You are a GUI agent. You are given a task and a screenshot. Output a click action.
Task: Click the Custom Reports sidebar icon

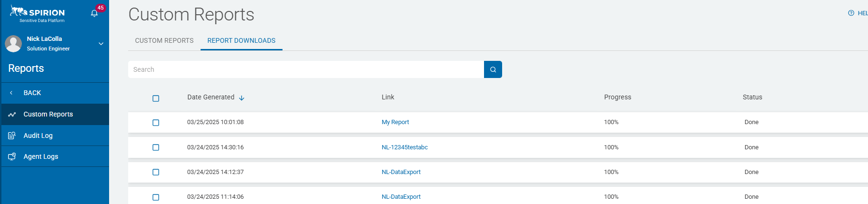click(12, 115)
